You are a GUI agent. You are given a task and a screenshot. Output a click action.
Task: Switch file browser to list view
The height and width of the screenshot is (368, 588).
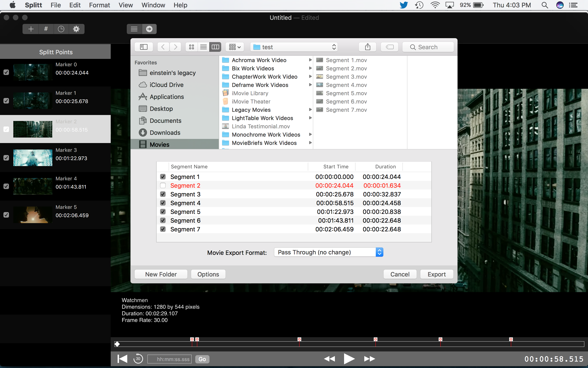click(203, 47)
